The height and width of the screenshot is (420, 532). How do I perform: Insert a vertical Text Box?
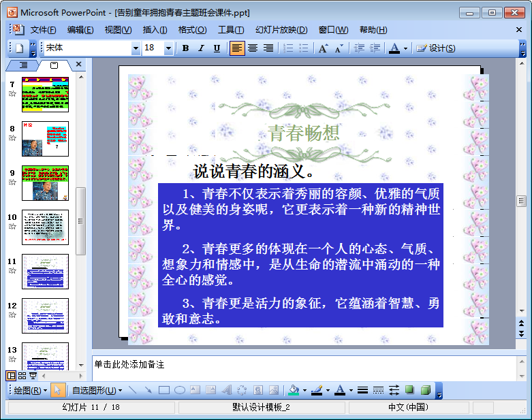click(x=210, y=391)
